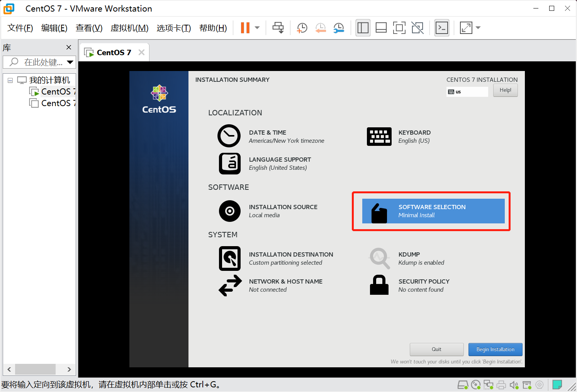Click the Help! button
Image resolution: width=577 pixels, height=392 pixels.
(x=505, y=90)
